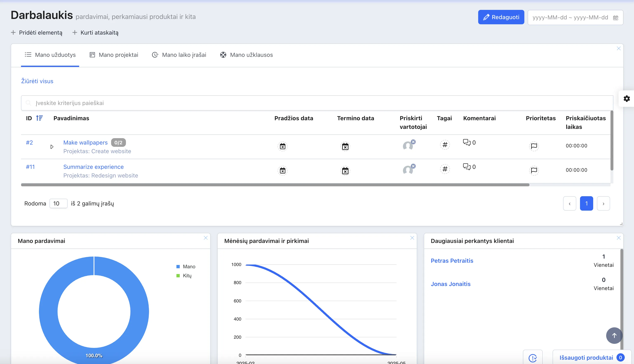This screenshot has height=364, width=634.
Task: Set due date for Make wallpapers
Action: [x=345, y=147]
